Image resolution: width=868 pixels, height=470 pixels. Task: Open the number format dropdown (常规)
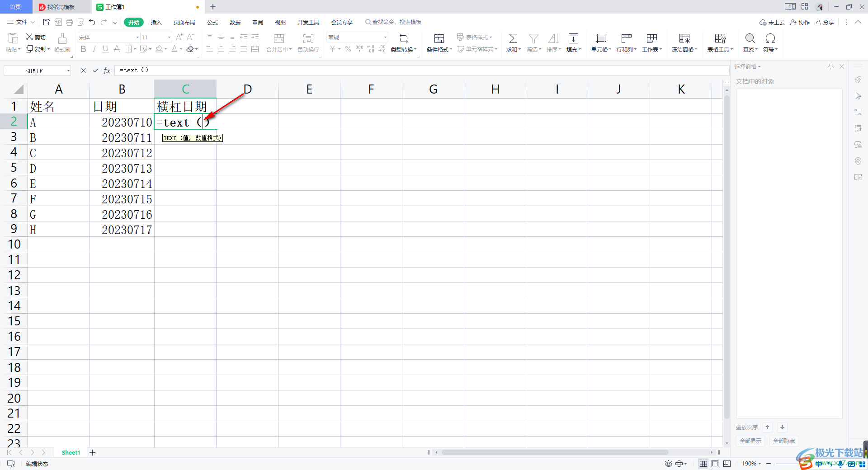tap(385, 37)
